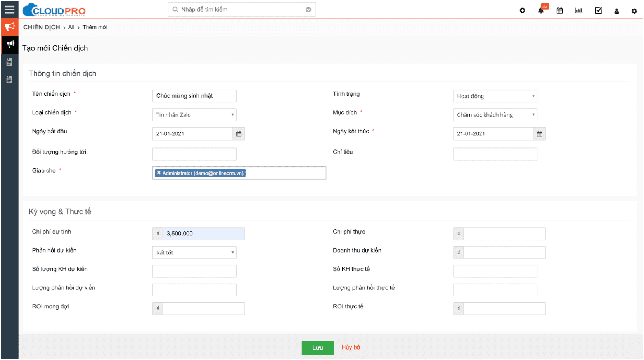Click the Lượng phản hồi dự kiến field
Viewport: 644px width, 360px height.
194,290
